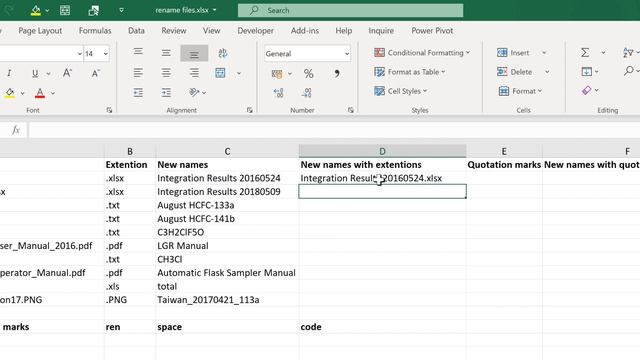
Task: Toggle underline formatting
Action: point(35,73)
